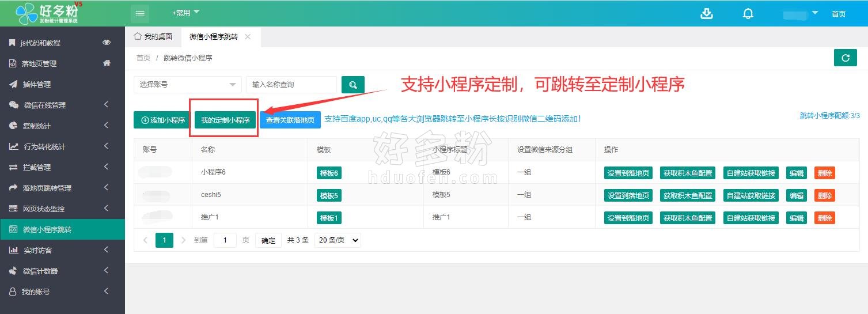Viewport: 868px width, 314px height.
Task: Click the 首页 link in top bar
Action: pos(839,14)
